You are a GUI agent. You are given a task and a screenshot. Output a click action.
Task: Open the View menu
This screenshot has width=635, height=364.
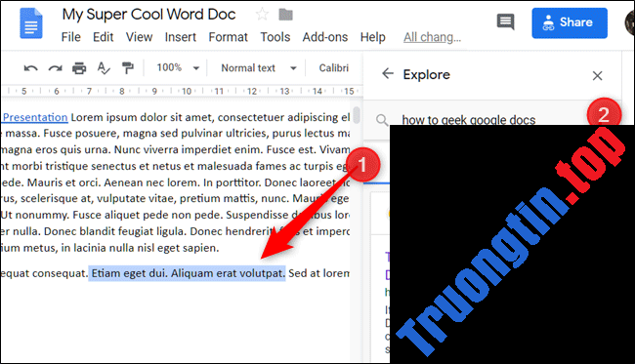139,37
